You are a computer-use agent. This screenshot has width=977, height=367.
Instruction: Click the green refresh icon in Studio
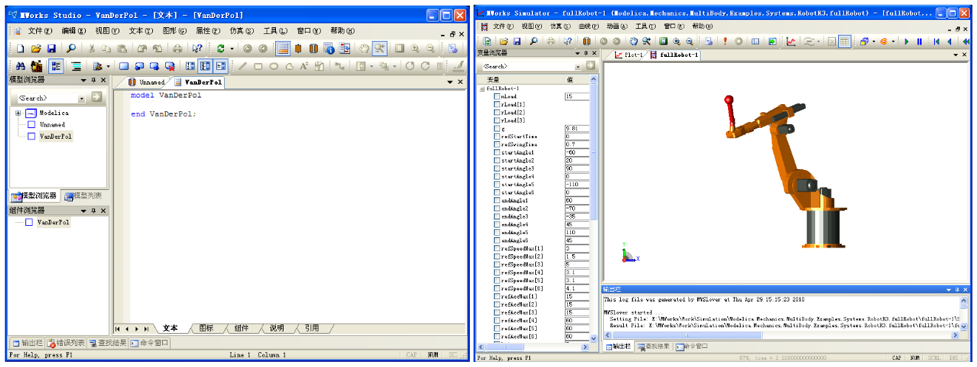click(221, 48)
